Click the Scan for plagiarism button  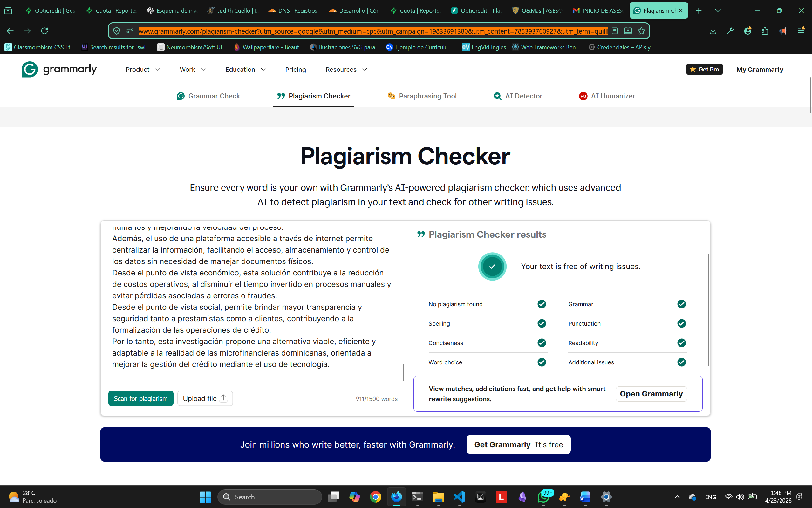tap(141, 398)
